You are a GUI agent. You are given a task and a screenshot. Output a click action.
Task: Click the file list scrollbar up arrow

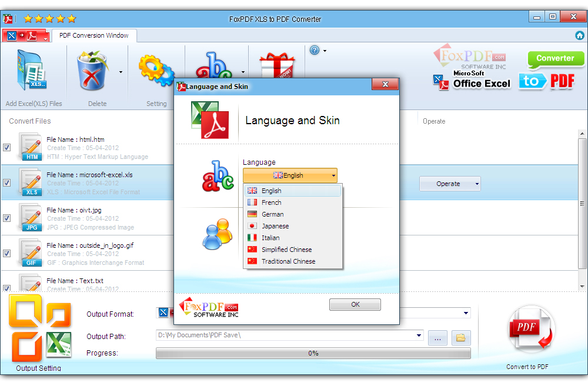(x=582, y=133)
